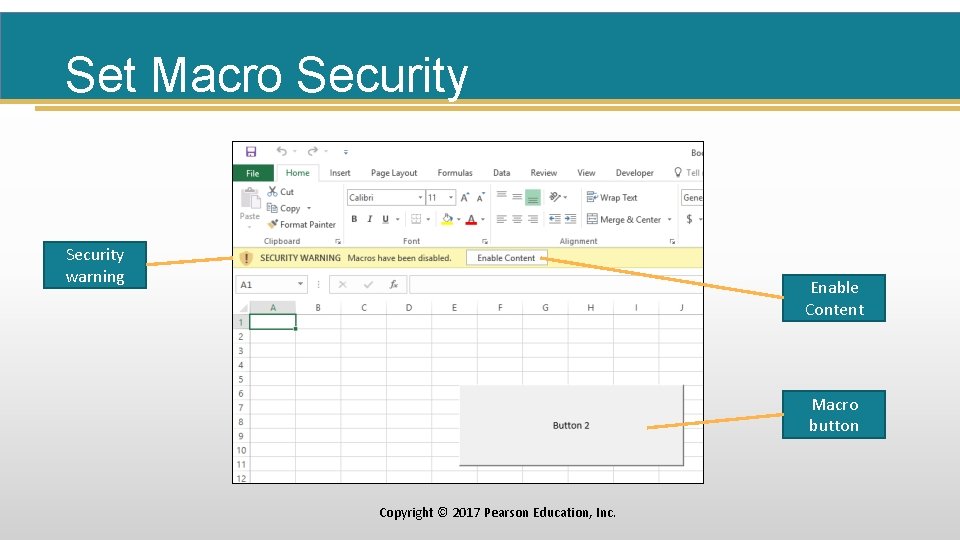Click Wrap Text in Alignment group
960x540 pixels.
(612, 197)
